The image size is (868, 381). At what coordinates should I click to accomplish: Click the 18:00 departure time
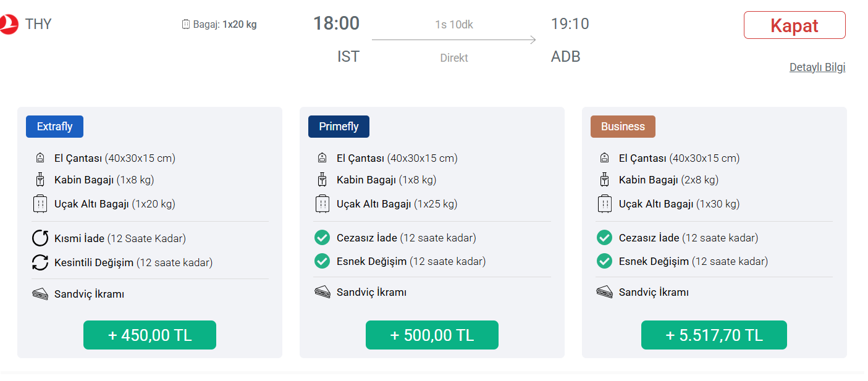[336, 23]
